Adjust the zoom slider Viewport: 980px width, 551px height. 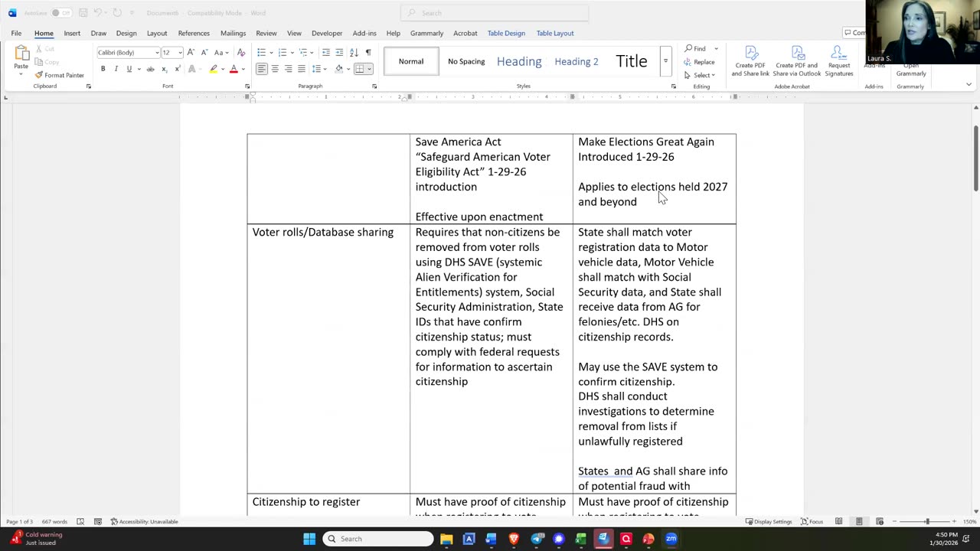[927, 521]
